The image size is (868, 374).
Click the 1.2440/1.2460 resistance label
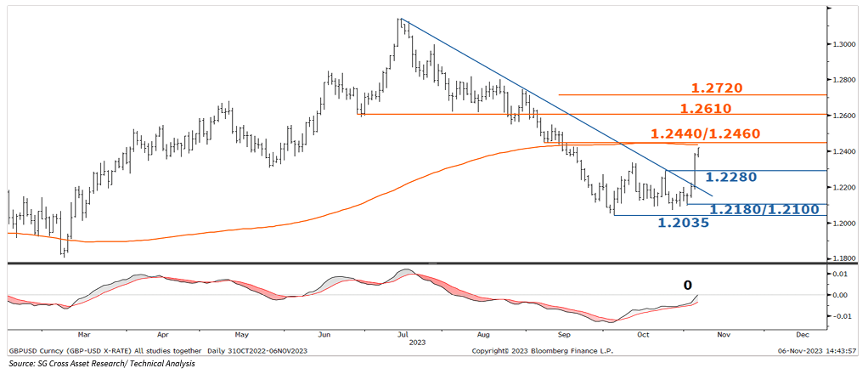pos(705,134)
